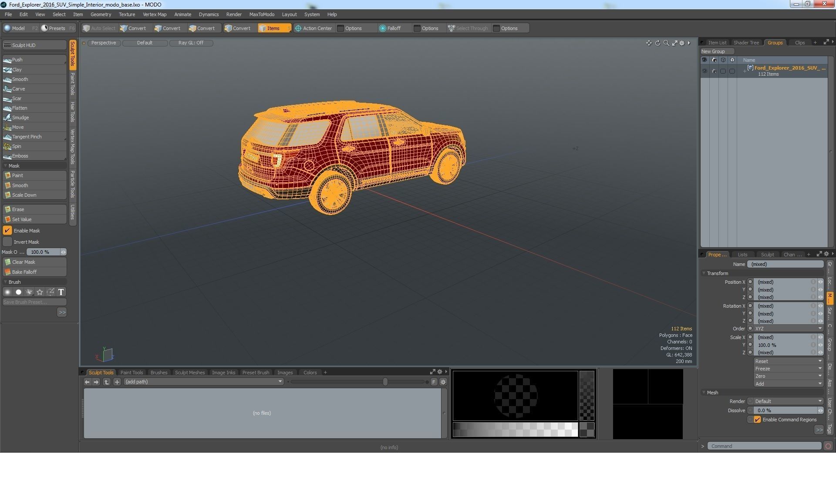Toggle the Options checkbox after Action Center
This screenshot has width=836, height=504.
pos(341,28)
